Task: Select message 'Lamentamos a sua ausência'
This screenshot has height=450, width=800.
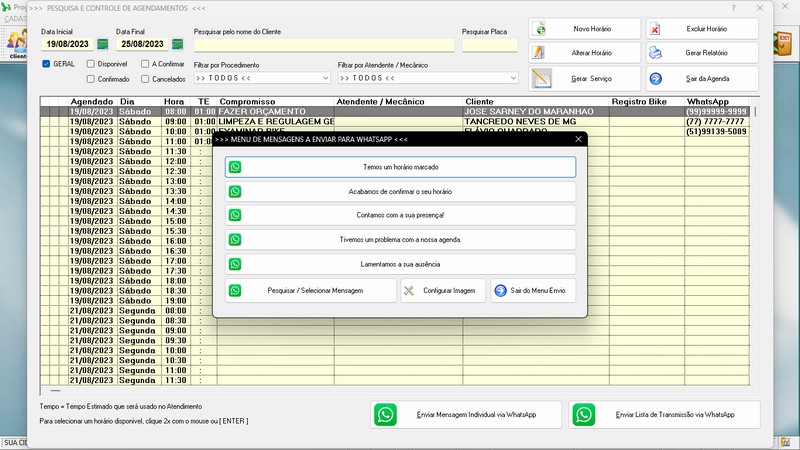Action: (x=401, y=264)
